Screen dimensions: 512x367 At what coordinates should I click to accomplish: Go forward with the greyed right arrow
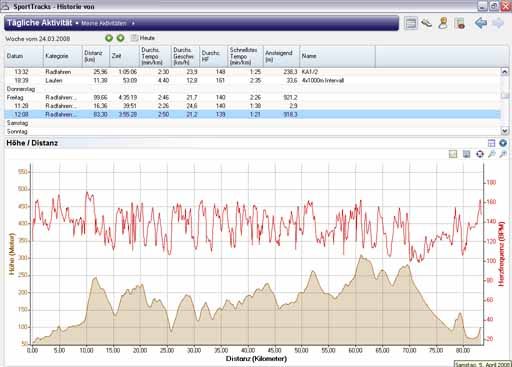(x=498, y=23)
